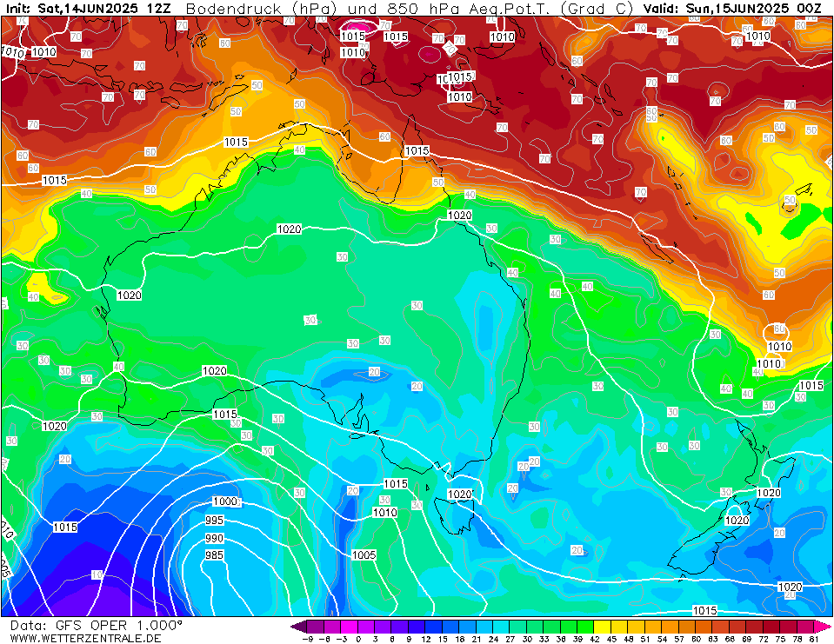This screenshot has width=834, height=644.
Task: Click the pink maximum spot beside top 1015 labels
Action: coord(358,27)
